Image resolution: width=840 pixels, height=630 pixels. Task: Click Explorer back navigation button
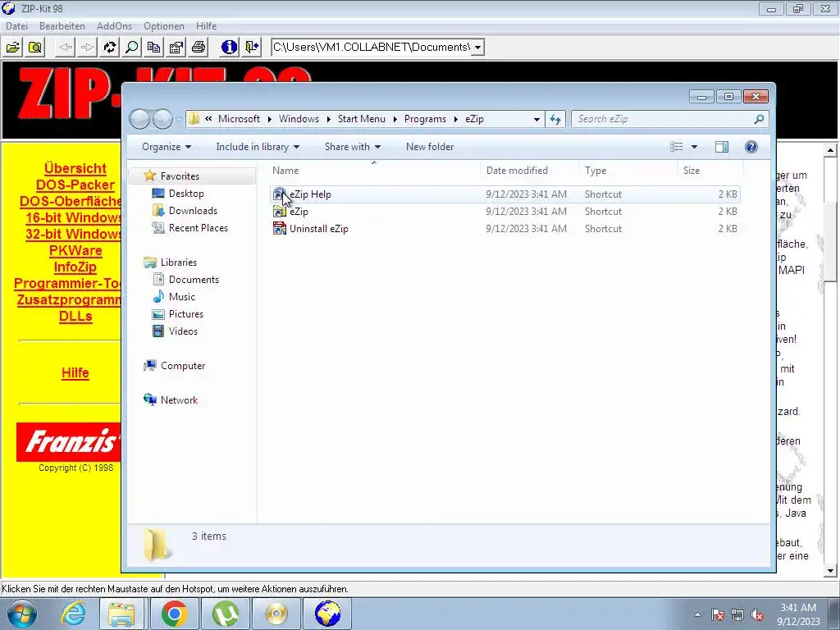point(139,119)
